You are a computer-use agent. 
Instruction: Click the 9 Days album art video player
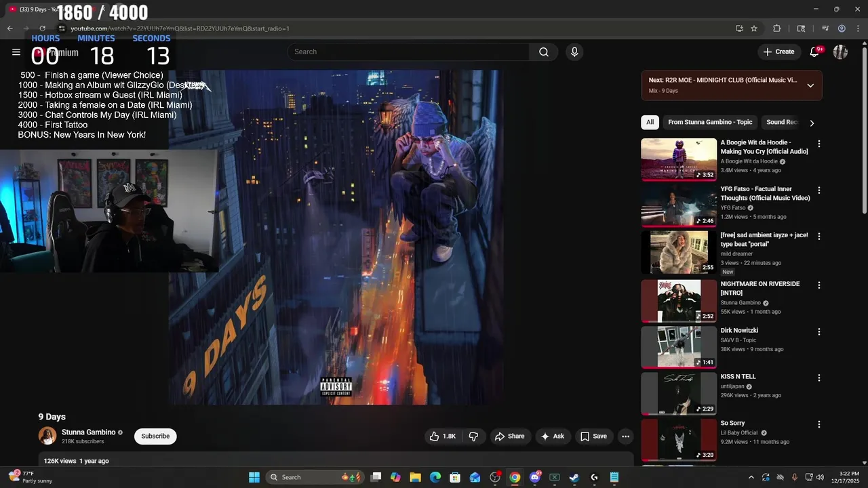coord(336,237)
